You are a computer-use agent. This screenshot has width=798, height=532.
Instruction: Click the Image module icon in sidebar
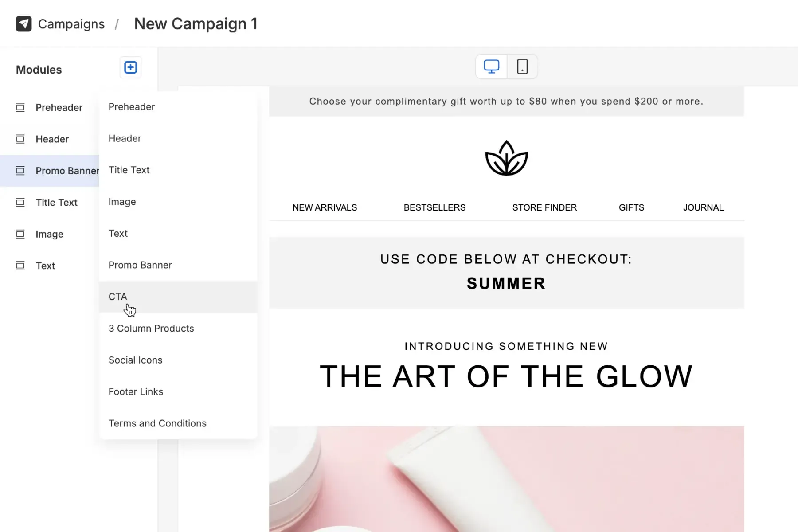click(x=20, y=234)
